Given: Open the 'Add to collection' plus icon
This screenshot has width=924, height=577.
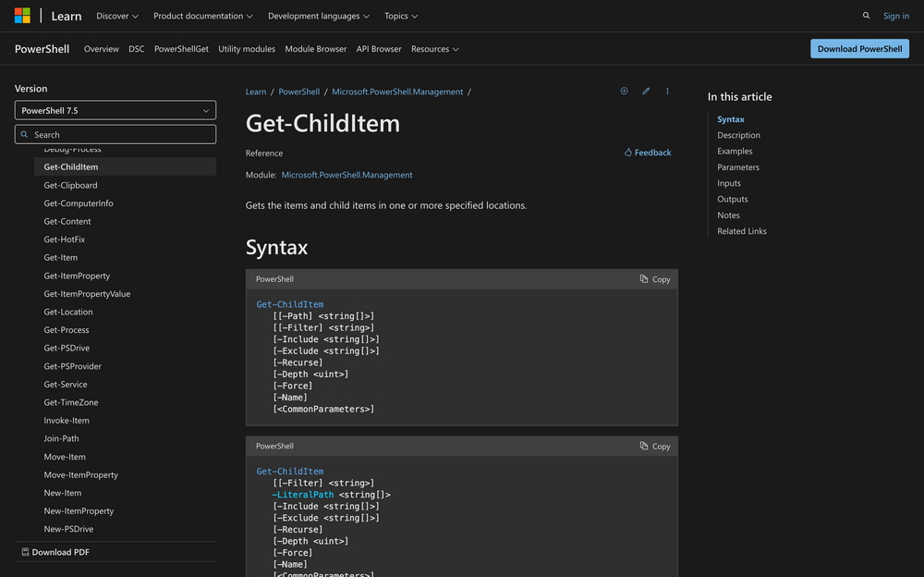Looking at the screenshot, I should coord(624,91).
